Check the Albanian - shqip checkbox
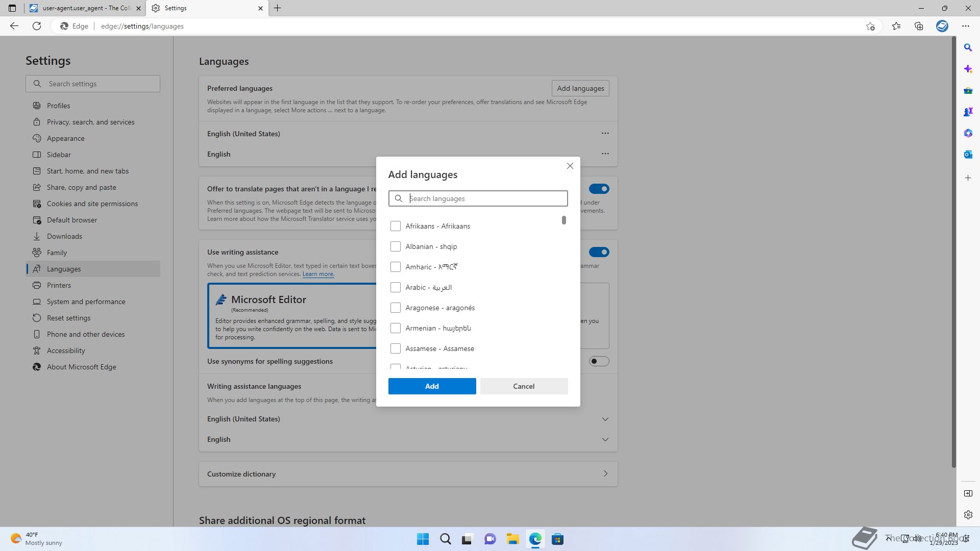 (x=396, y=246)
